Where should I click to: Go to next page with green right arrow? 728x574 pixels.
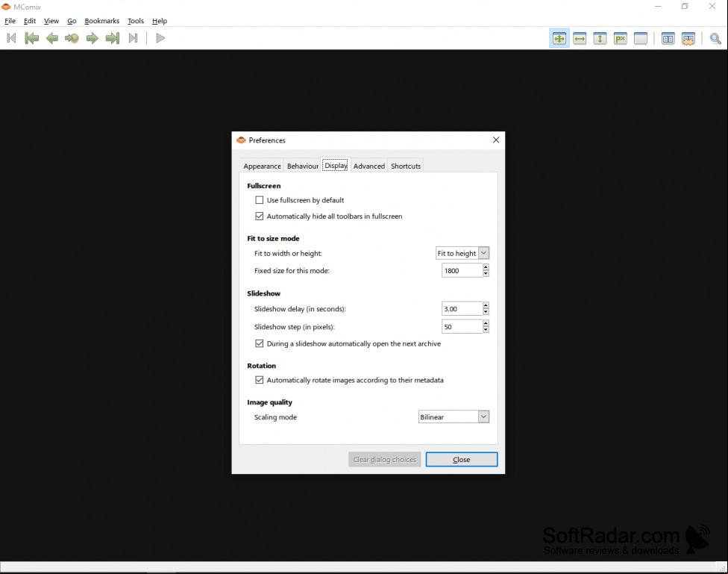tap(92, 38)
